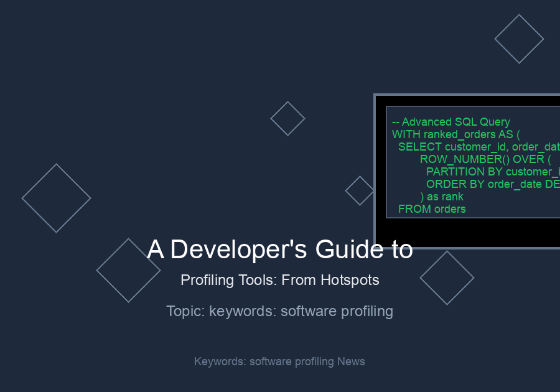Select the diamond left of the main title
Image resolution: width=560 pixels, height=392 pixels.
[128, 270]
